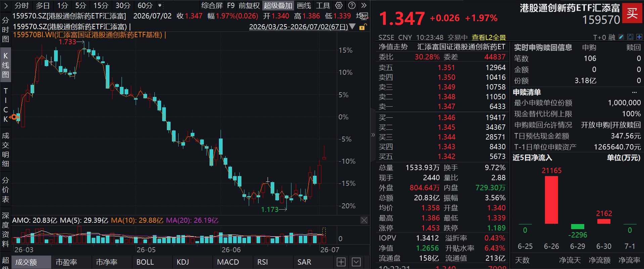This screenshot has width=644, height=269.
Task: Click the pencil note icon
Action: [621, 37]
